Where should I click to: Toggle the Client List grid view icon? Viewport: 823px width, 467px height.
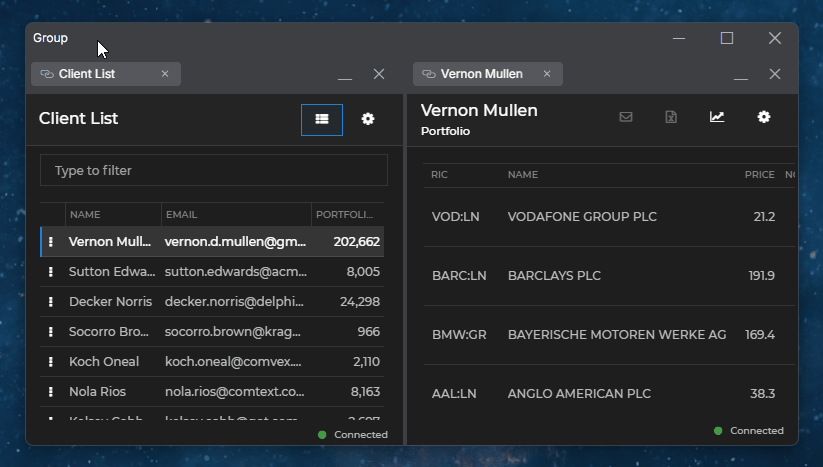[322, 120]
